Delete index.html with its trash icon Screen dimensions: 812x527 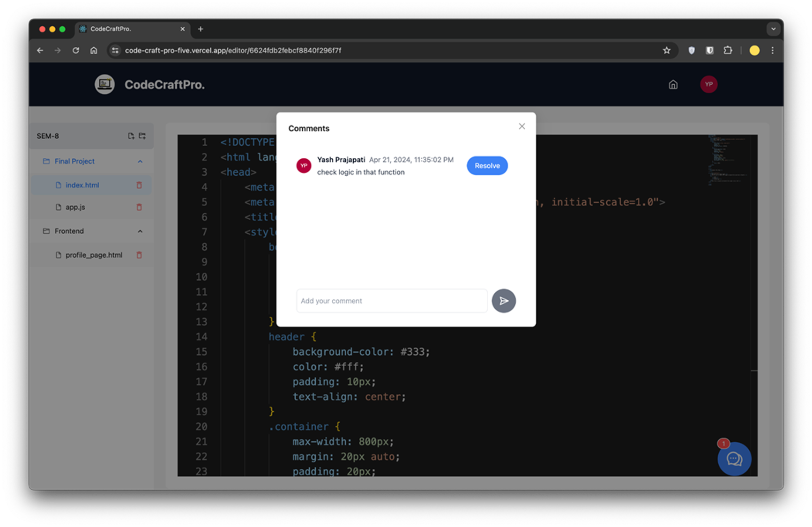click(x=139, y=185)
